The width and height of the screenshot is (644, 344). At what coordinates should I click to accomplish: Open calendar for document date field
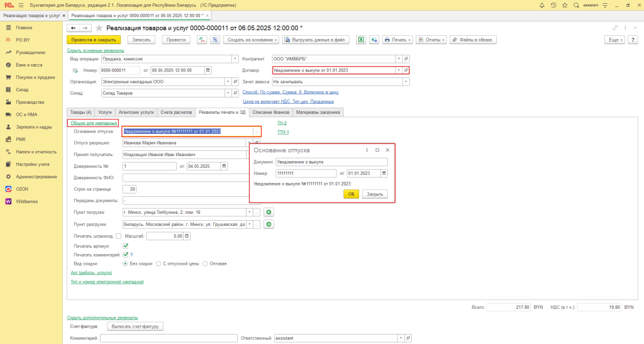click(208, 70)
